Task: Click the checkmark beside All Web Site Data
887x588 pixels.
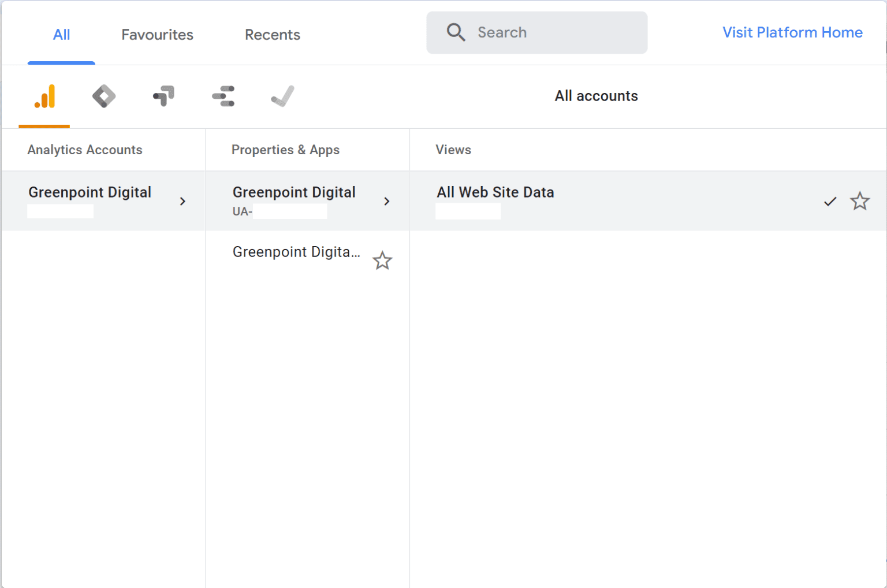Action: (x=830, y=202)
